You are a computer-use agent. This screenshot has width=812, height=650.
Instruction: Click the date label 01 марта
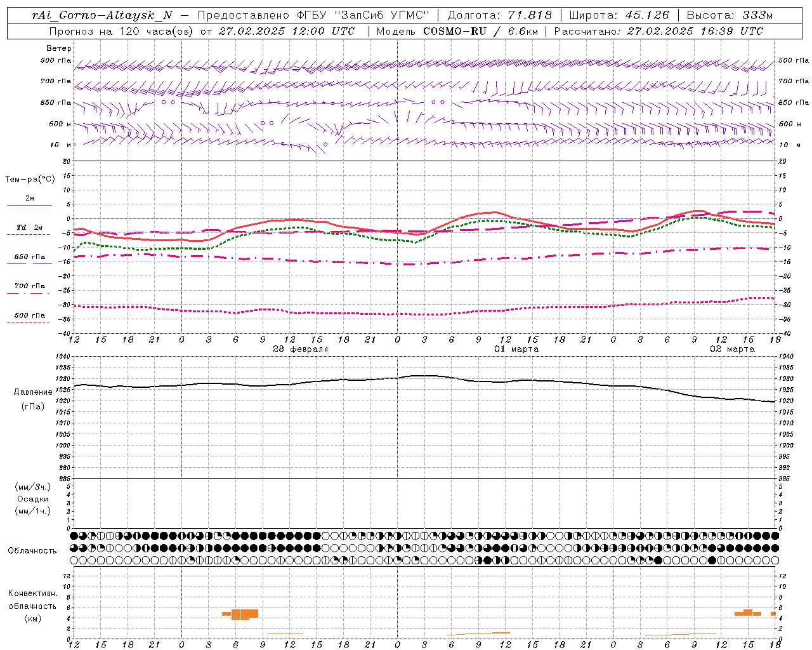click(x=516, y=349)
